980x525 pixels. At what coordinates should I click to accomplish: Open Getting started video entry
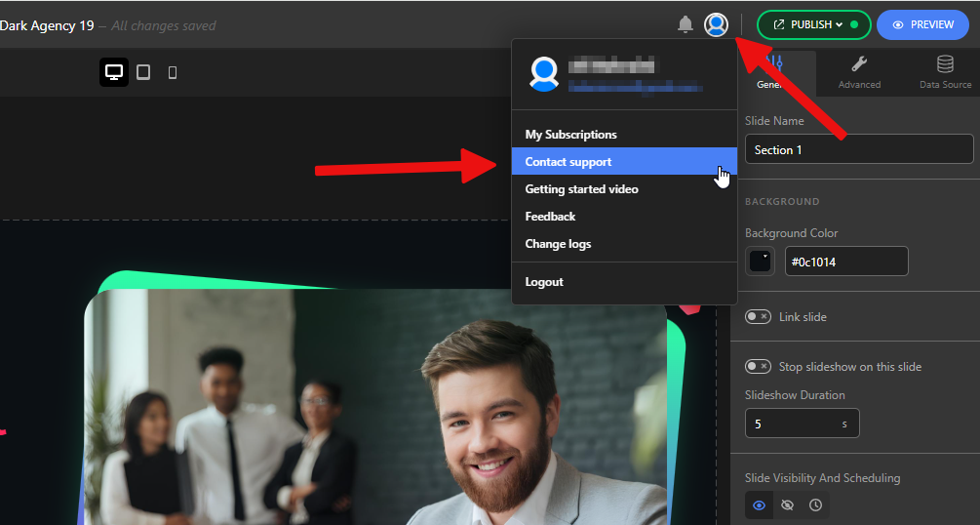point(624,189)
